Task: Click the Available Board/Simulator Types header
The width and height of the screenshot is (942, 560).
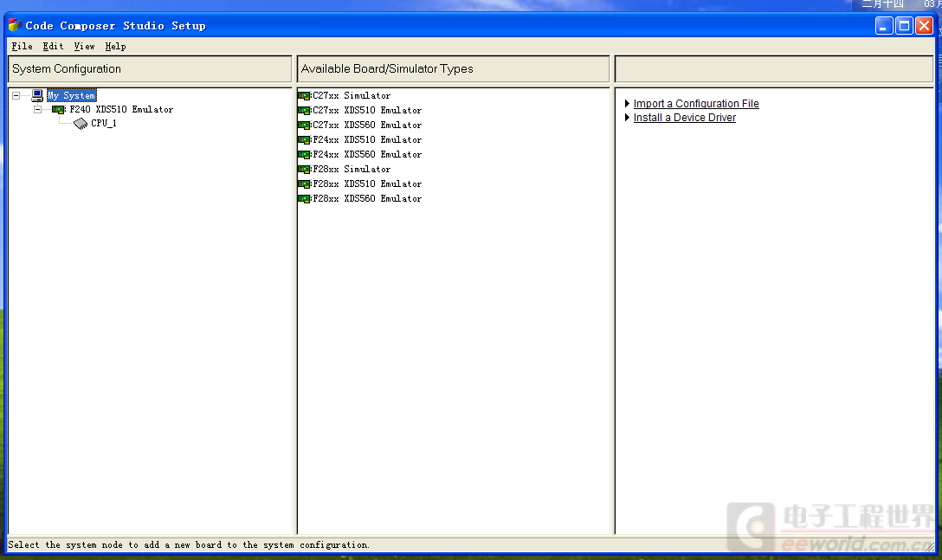Action: 454,69
